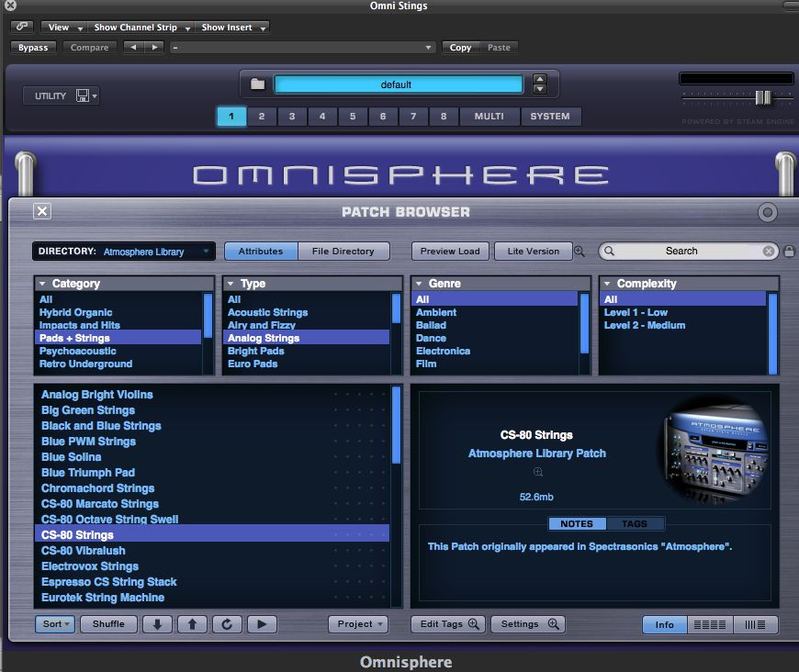Clear search with the X icon
The width and height of the screenshot is (799, 672).
[x=769, y=252]
